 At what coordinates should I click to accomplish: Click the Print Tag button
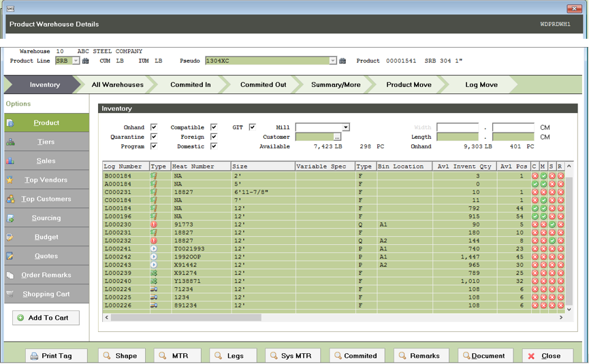click(x=57, y=356)
